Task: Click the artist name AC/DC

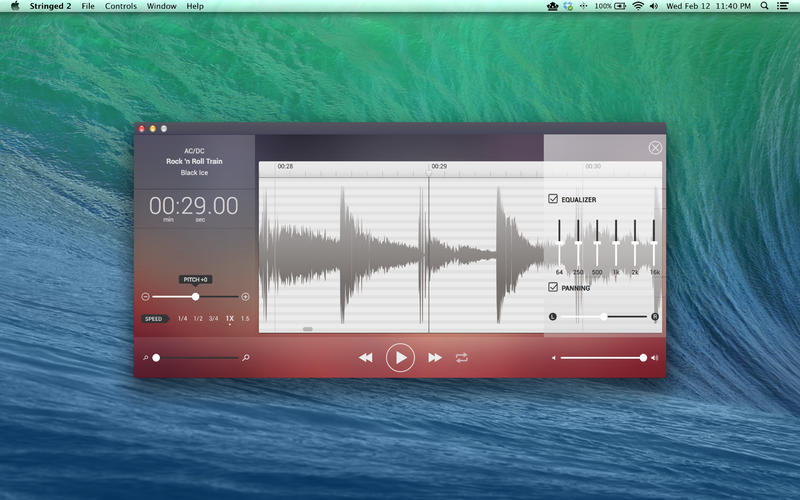Action: coord(194,151)
